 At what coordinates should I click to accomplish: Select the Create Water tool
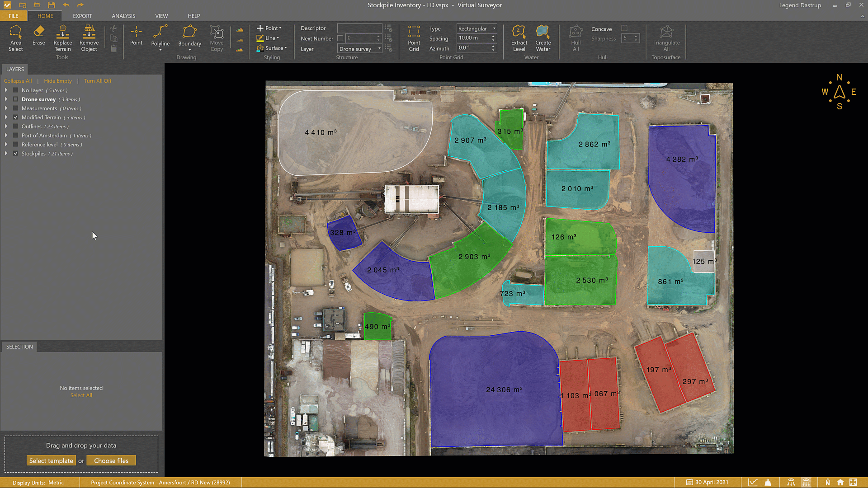coord(543,38)
